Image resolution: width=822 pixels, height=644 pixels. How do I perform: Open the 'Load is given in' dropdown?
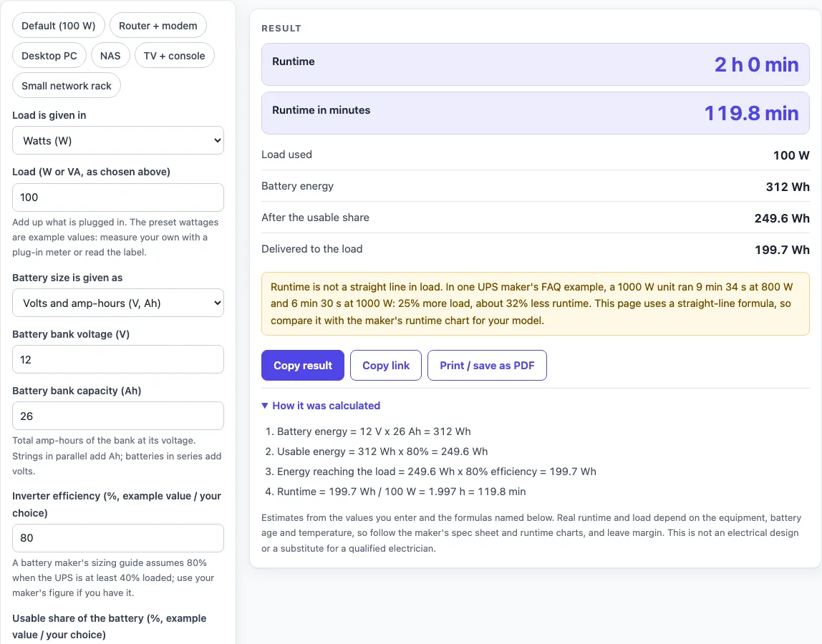[118, 140]
